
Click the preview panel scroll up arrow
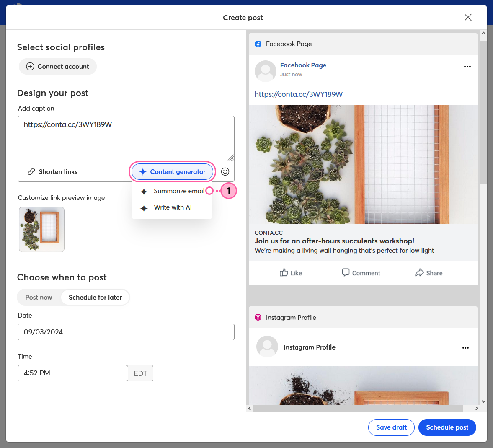tap(483, 33)
